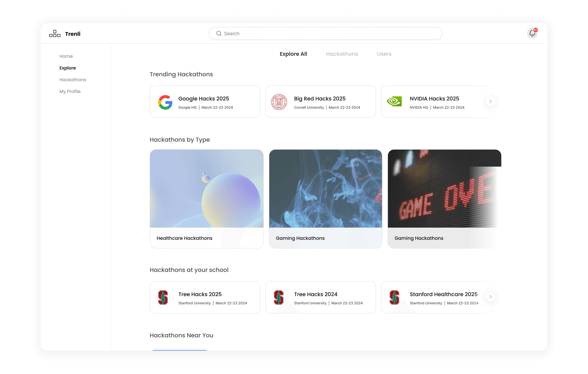Go to Home in the sidebar
The image size is (588, 374).
pyautogui.click(x=66, y=56)
